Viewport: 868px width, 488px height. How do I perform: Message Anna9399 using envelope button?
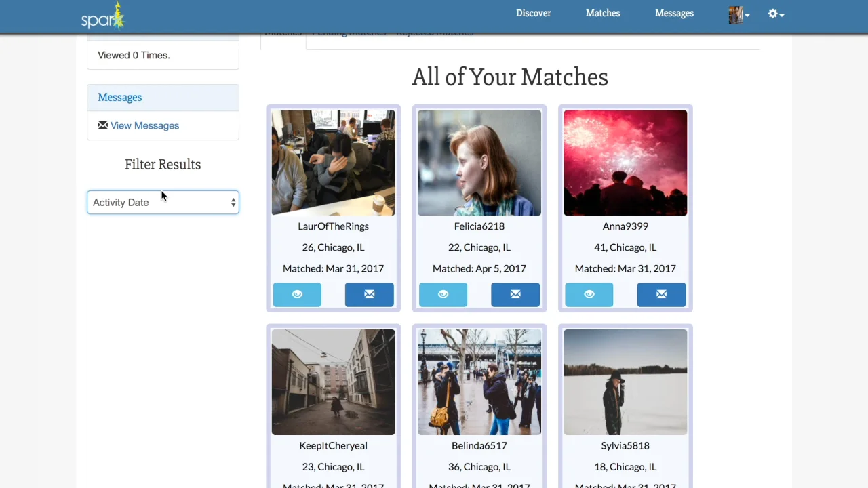(x=661, y=294)
